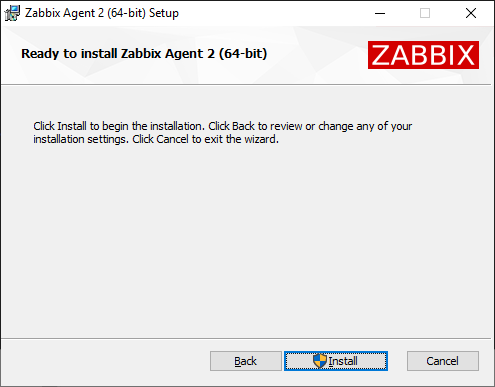Click the grayed-out maximize button
Image resolution: width=495 pixels, height=387 pixels.
click(425, 13)
